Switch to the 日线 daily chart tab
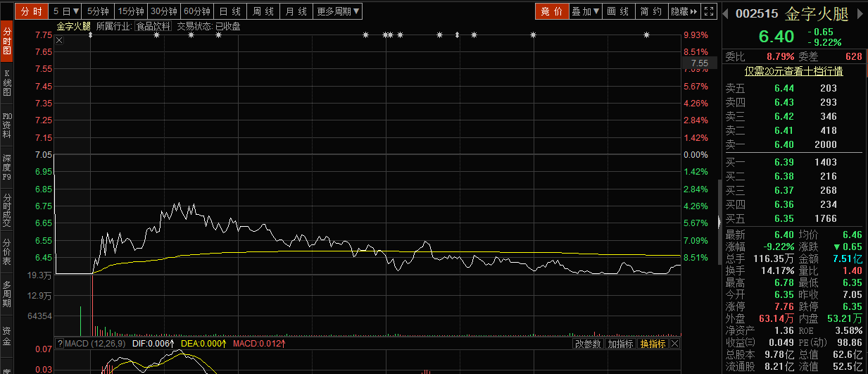Viewport: 868px width, 374px height. click(x=229, y=11)
